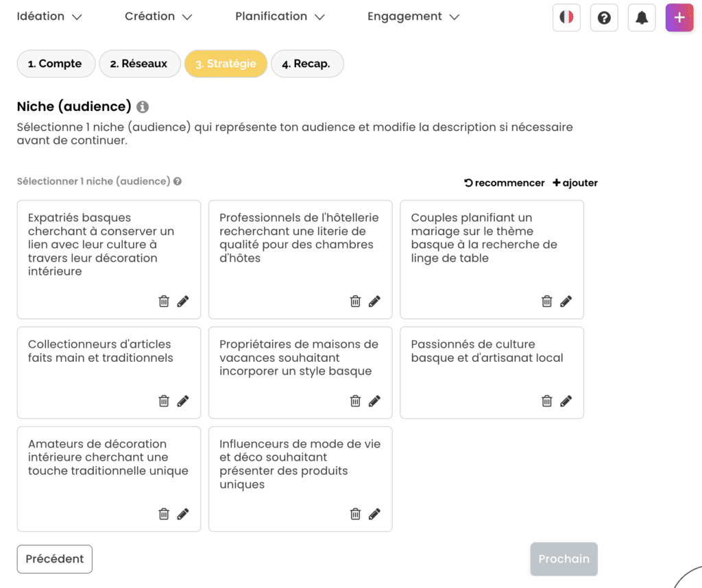The height and width of the screenshot is (588, 702).
Task: Expand the Idéation menu
Action: pos(49,16)
